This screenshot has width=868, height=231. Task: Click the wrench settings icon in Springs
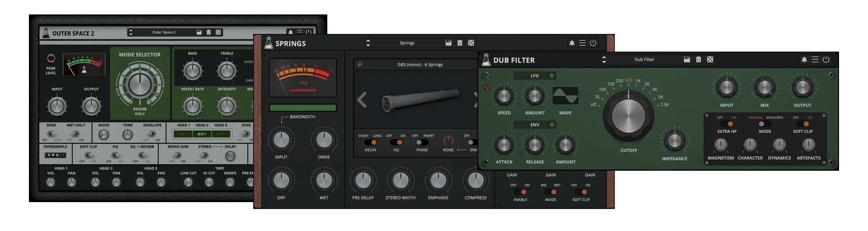point(359,65)
